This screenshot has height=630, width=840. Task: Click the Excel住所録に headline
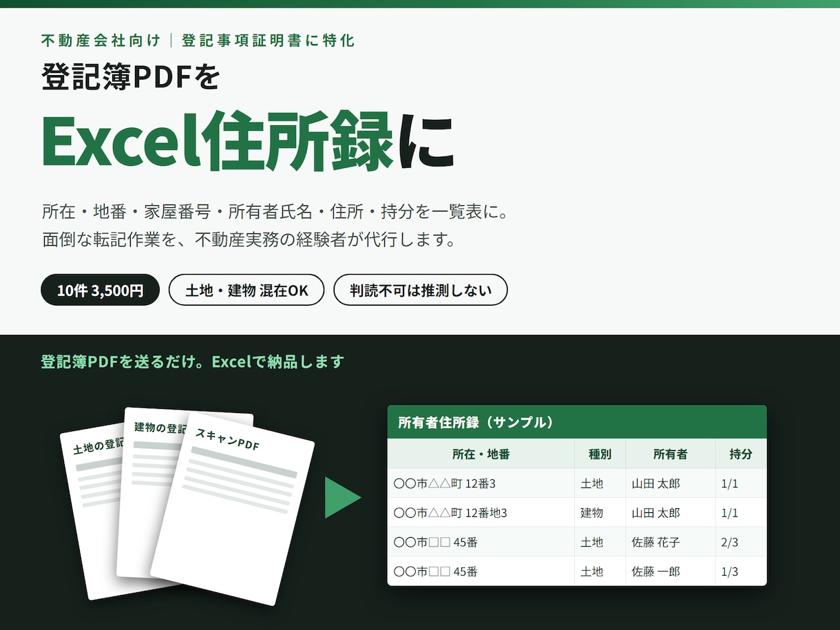pos(248,142)
